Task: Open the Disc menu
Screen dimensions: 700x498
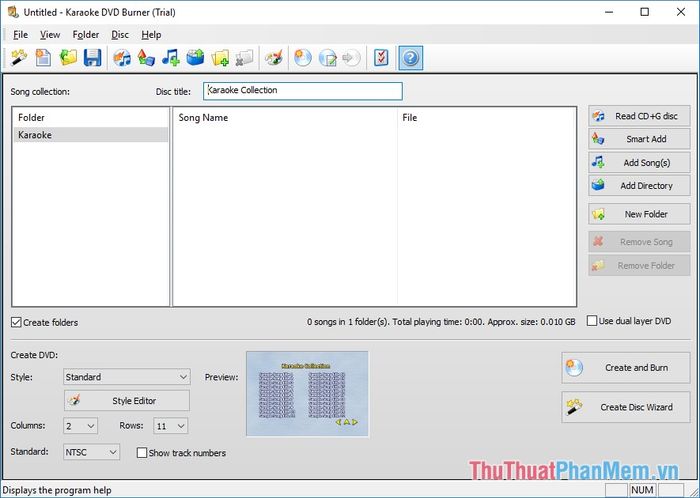Action: [120, 35]
